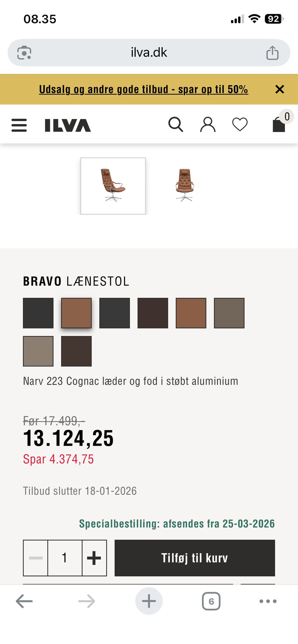The image size is (298, 644).
Task: Select the front-view chair thumbnail
Action: pos(185,185)
